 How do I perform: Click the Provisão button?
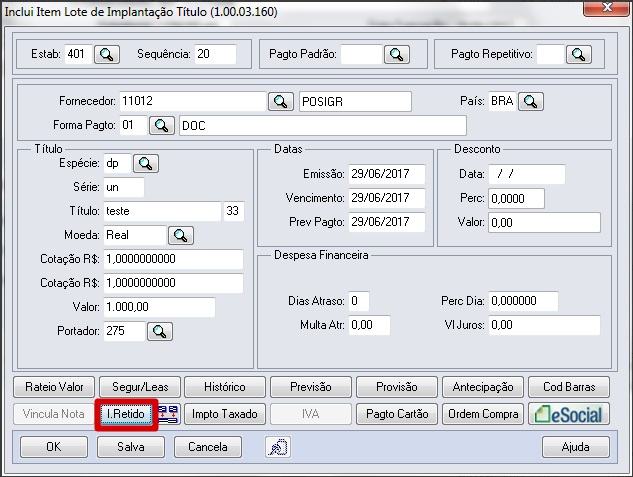(x=397, y=387)
